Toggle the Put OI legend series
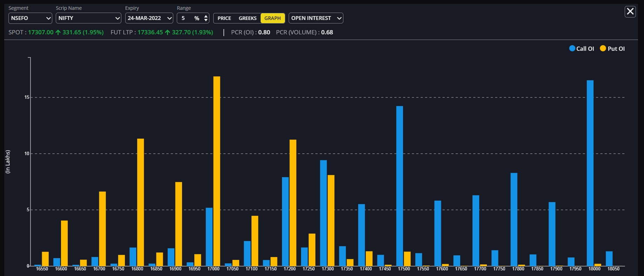The width and height of the screenshot is (644, 276). [612, 49]
